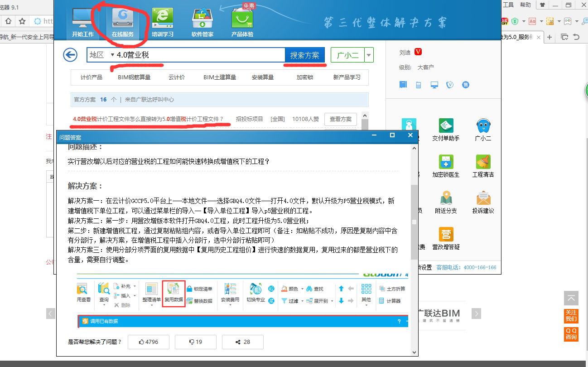Image resolution: width=588 pixels, height=367 pixels.
Task: Click the red V badge beside 刘迪
Action: [x=418, y=53]
